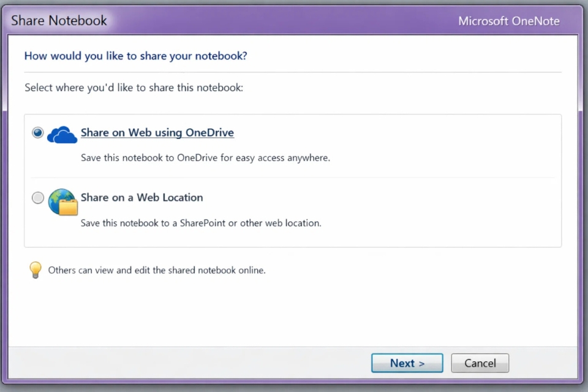
Task: Click the OneDrive option description text
Action: (205, 157)
